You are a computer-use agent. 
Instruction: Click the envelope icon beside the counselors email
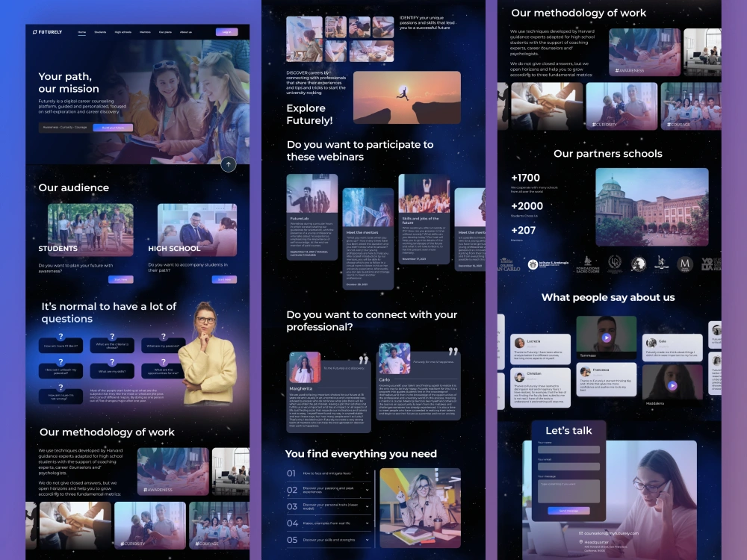click(x=580, y=533)
